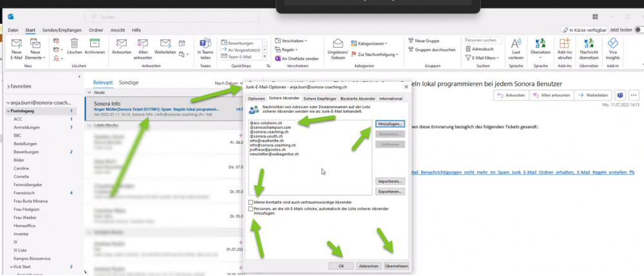The width and height of the screenshot is (644, 276).
Task: Expand the Favoriten folder group
Action: (x=8, y=87)
